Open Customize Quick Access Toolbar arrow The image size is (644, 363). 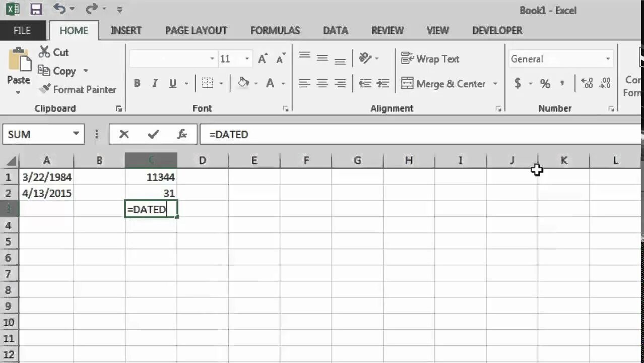tap(119, 10)
